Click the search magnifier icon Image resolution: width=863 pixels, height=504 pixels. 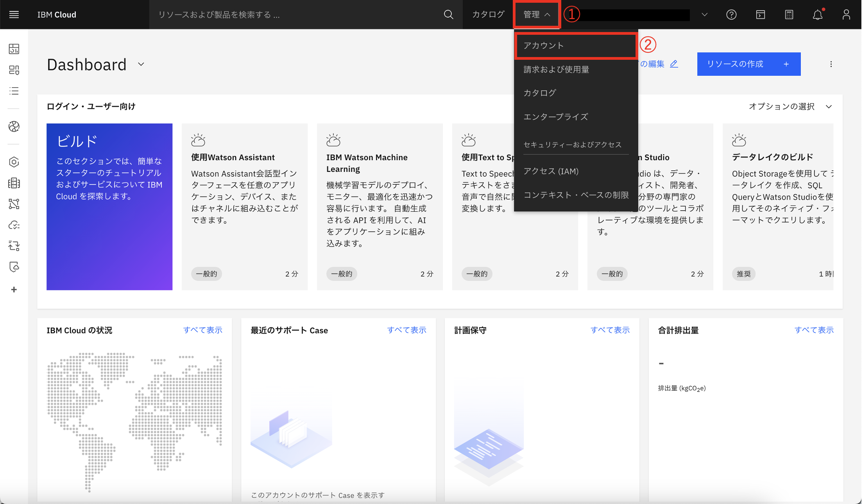[448, 14]
